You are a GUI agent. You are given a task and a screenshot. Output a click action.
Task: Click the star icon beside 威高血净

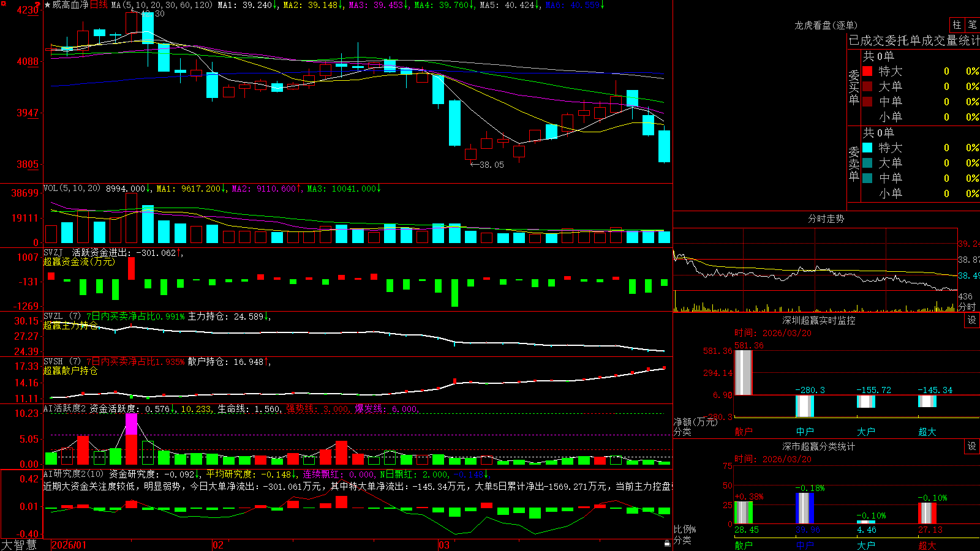click(x=47, y=5)
